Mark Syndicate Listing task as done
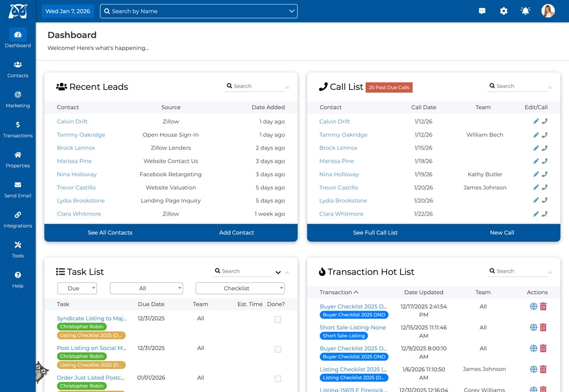This screenshot has height=392, width=569. [277, 320]
